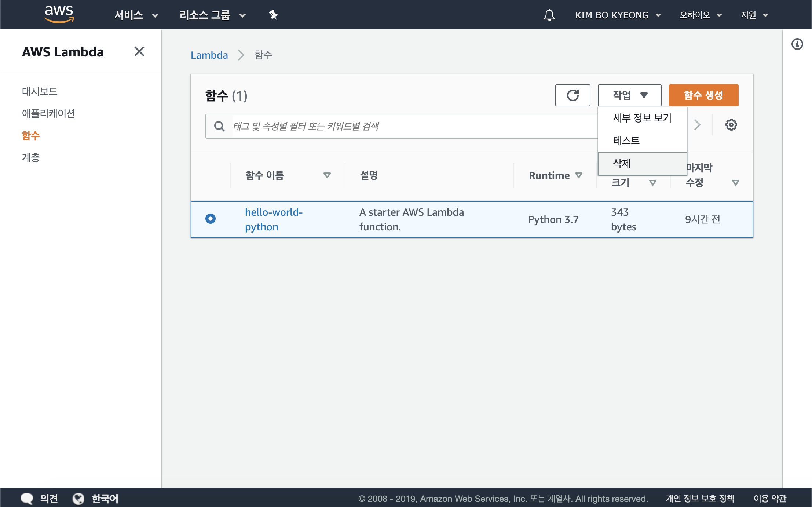Open the KIM BO KYEONG account menu
This screenshot has width=812, height=507.
[x=618, y=15]
